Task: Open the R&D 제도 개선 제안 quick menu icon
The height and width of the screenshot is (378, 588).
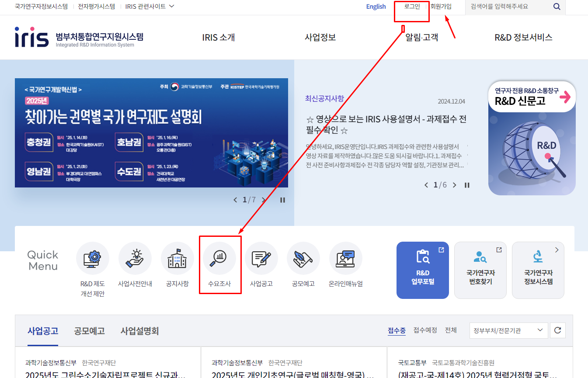Action: click(x=93, y=258)
